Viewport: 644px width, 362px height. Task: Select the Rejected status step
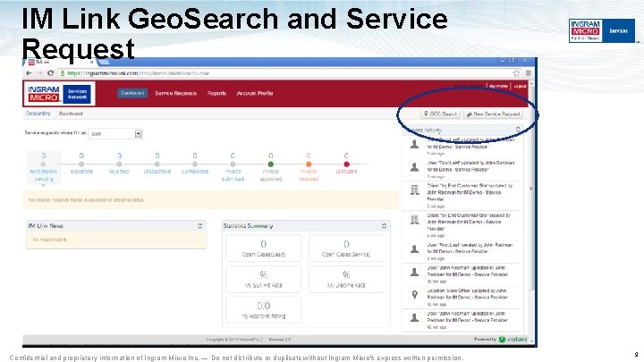coord(119,164)
